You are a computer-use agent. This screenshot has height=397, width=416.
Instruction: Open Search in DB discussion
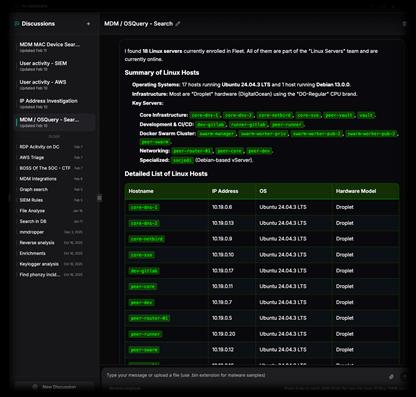click(51, 221)
